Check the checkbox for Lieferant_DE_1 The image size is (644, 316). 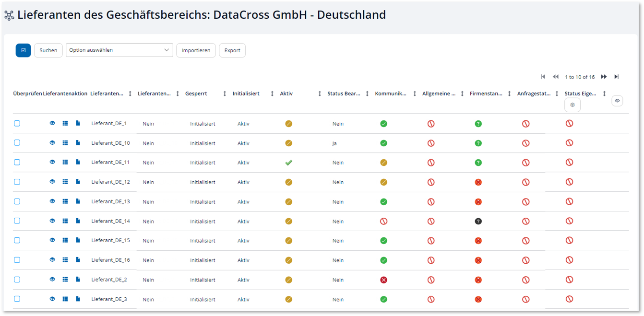(17, 123)
